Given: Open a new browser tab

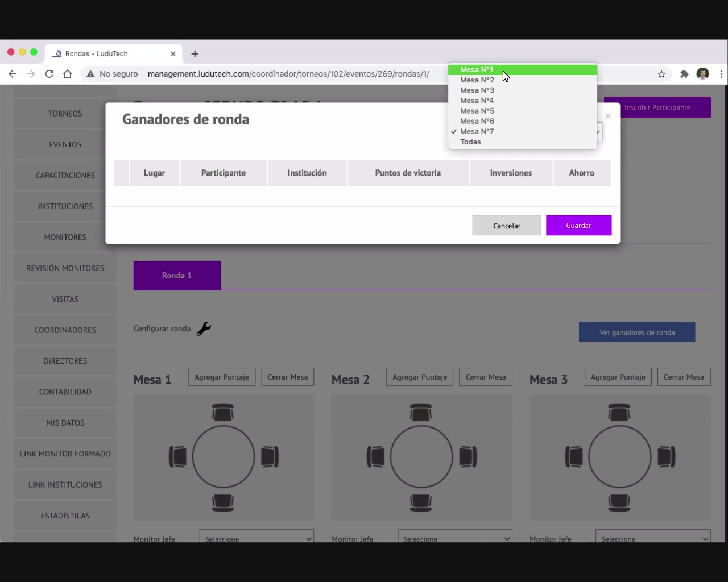Looking at the screenshot, I should 195,54.
